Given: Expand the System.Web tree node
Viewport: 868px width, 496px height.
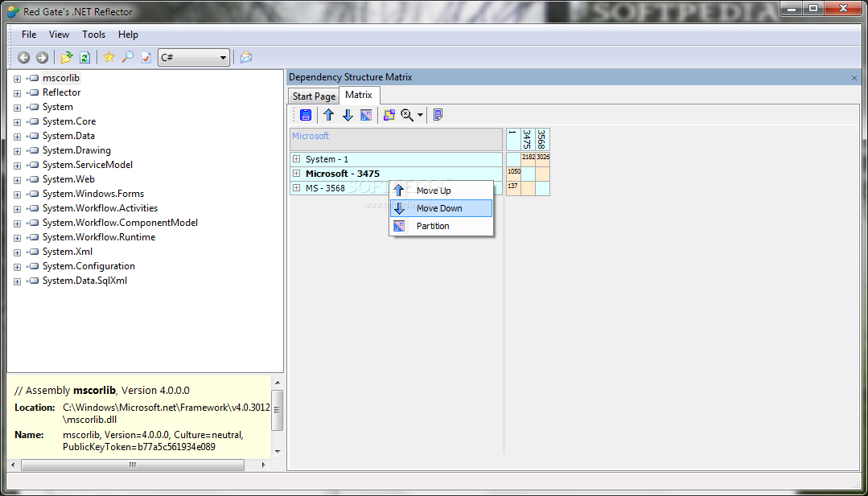Looking at the screenshot, I should click(17, 180).
